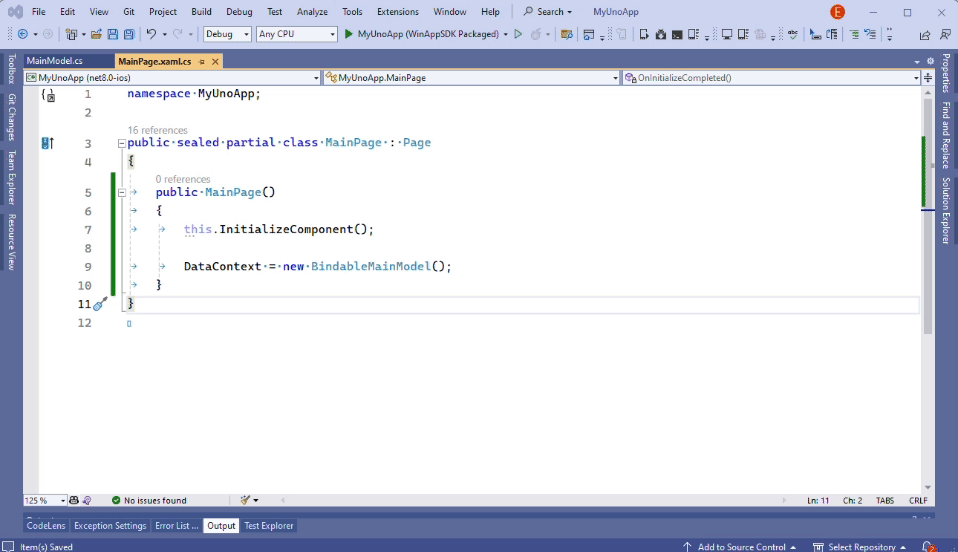Viewport: 958px width, 552px height.
Task: Click the horizontal scrollbar right arrow
Action: (784, 500)
